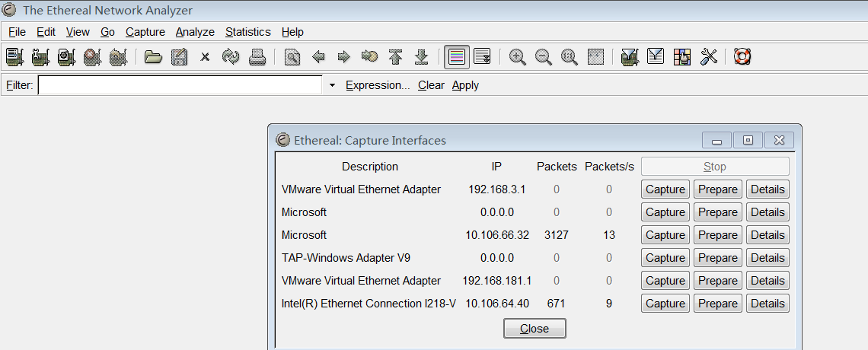The image size is (868, 350).
Task: Show Details for TAP-Windows Adapter V9
Action: pos(767,258)
